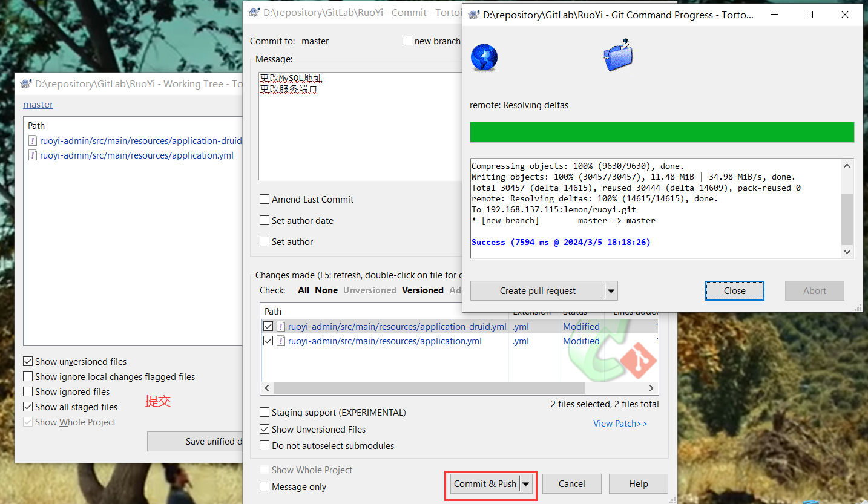This screenshot has width=868, height=504.
Task: Enable Do not autoselect submodules
Action: click(x=265, y=446)
